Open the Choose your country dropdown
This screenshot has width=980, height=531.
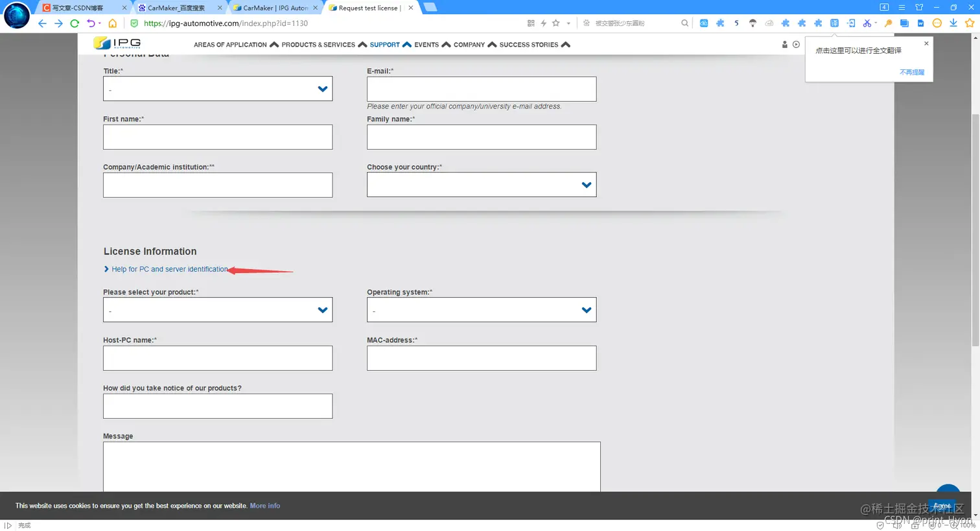(x=482, y=185)
